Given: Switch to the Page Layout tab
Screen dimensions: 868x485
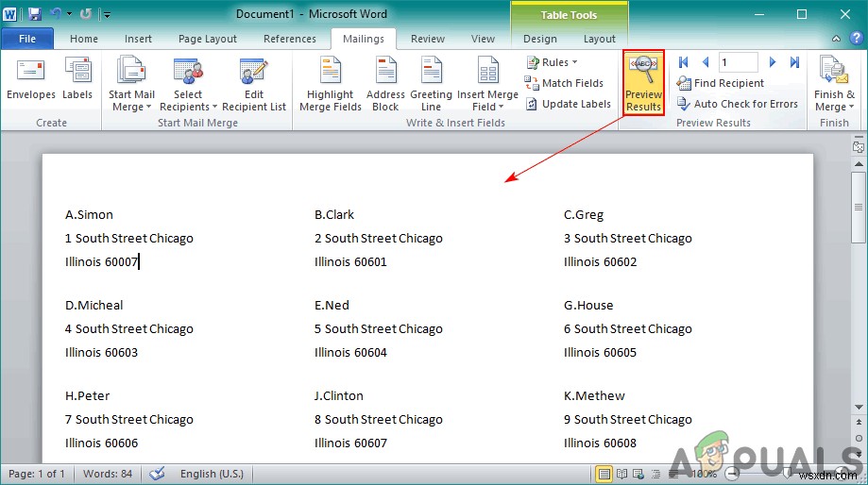Looking at the screenshot, I should pos(208,39).
